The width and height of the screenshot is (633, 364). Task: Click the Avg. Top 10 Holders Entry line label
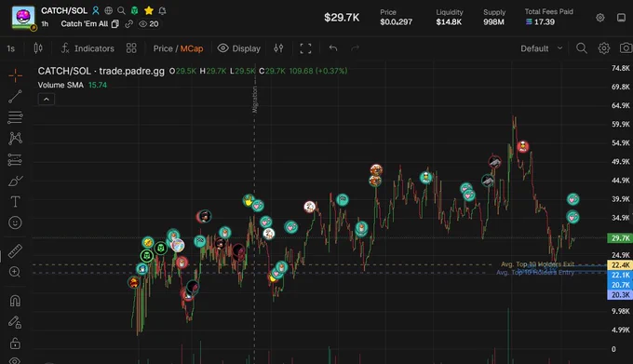click(535, 273)
